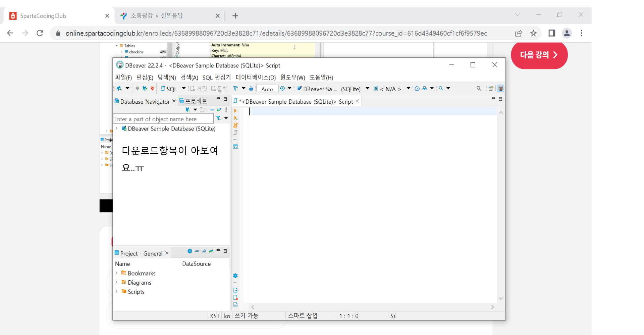This screenshot has height=335, width=644.
Task: Click the Execute script orange icon
Action: click(235, 125)
